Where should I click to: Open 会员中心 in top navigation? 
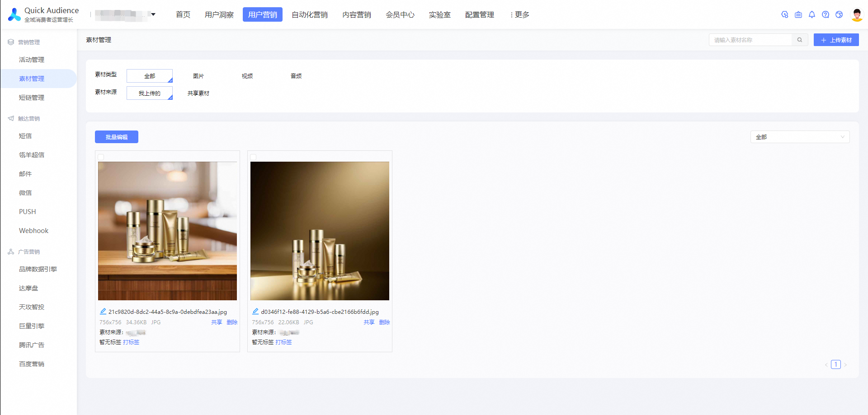point(400,14)
